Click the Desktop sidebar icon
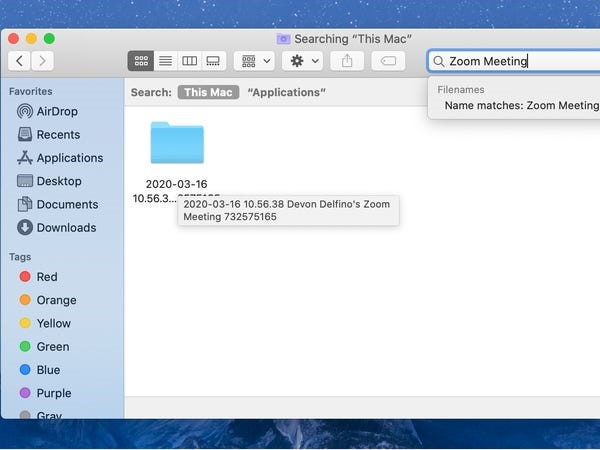Image resolution: width=600 pixels, height=450 pixels. [25, 181]
